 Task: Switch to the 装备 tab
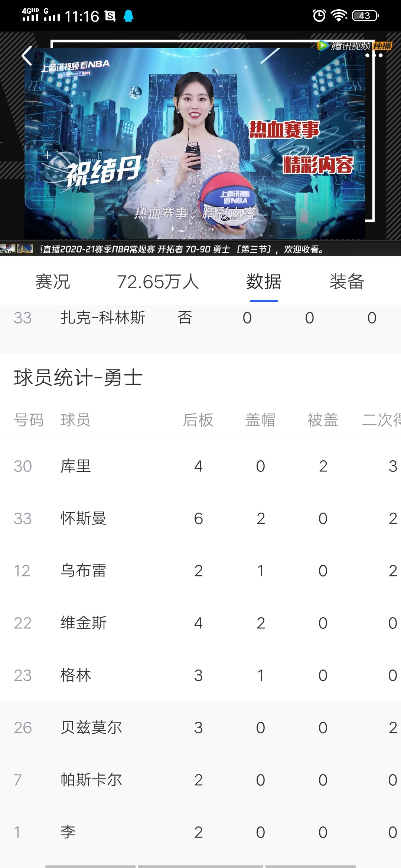(x=347, y=282)
